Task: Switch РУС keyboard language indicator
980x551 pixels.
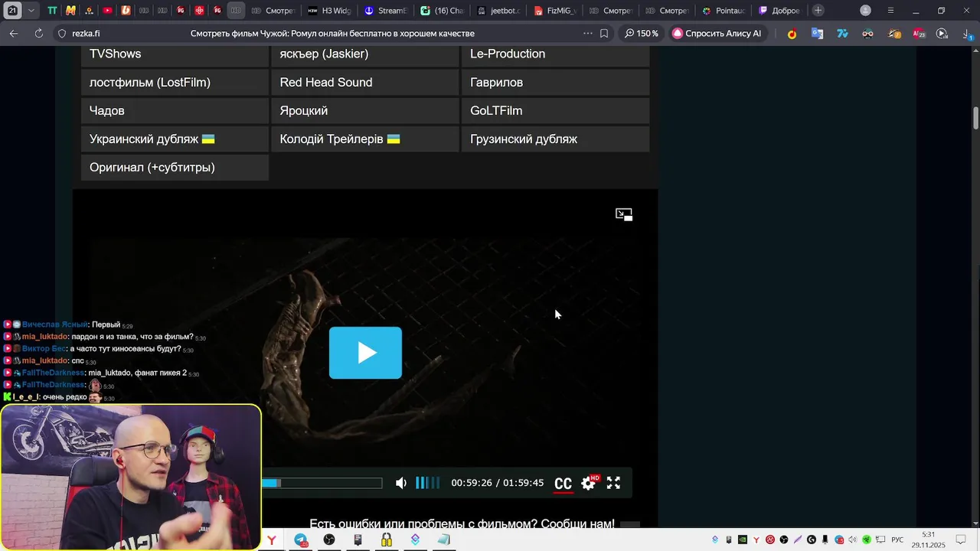Action: [x=898, y=540]
